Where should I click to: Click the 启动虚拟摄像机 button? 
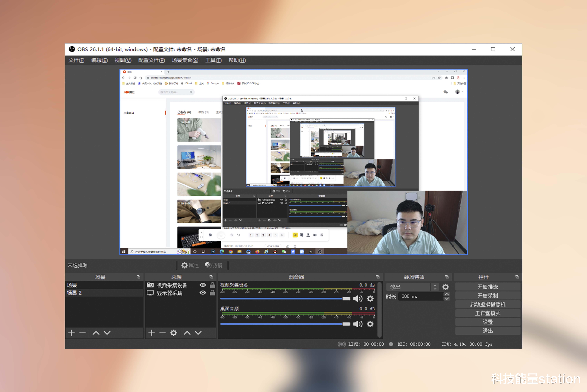(488, 305)
